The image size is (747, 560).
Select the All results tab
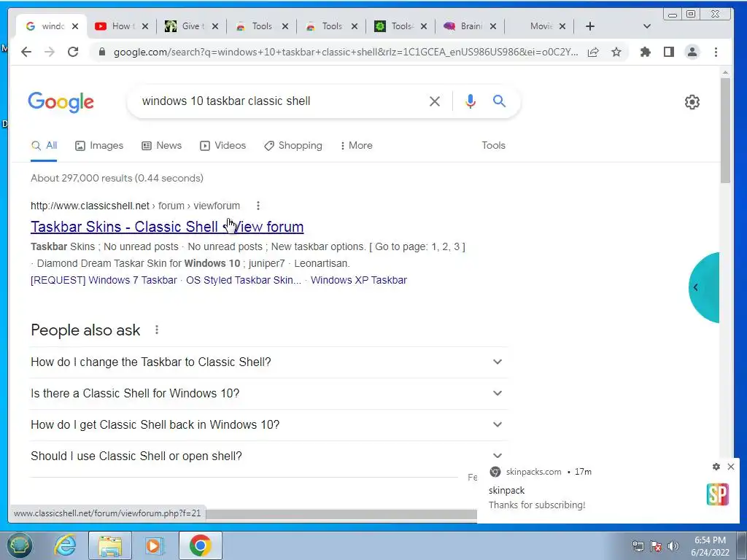click(x=44, y=145)
